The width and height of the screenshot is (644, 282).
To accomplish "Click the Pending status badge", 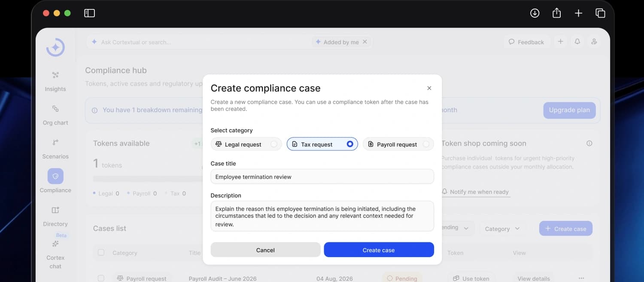I will (x=402, y=278).
